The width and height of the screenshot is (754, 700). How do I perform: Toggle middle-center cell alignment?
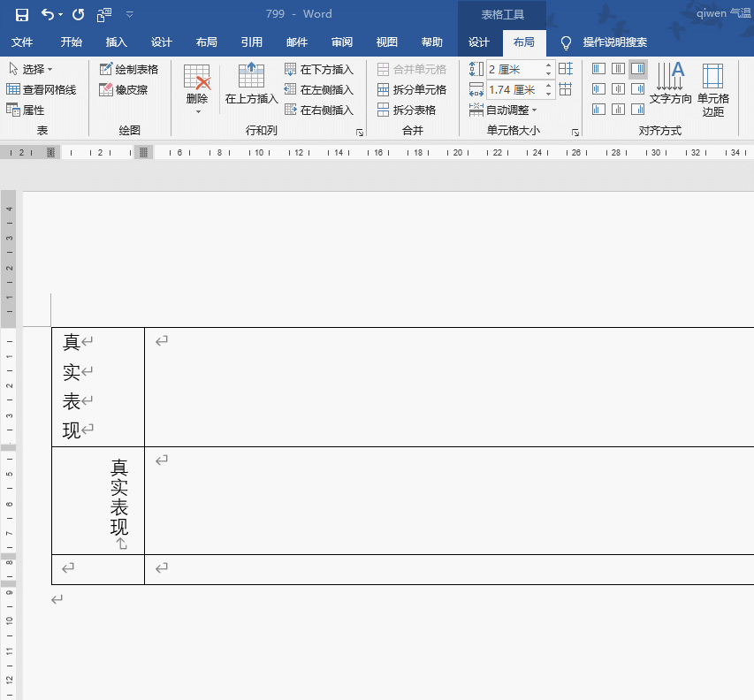coord(619,88)
